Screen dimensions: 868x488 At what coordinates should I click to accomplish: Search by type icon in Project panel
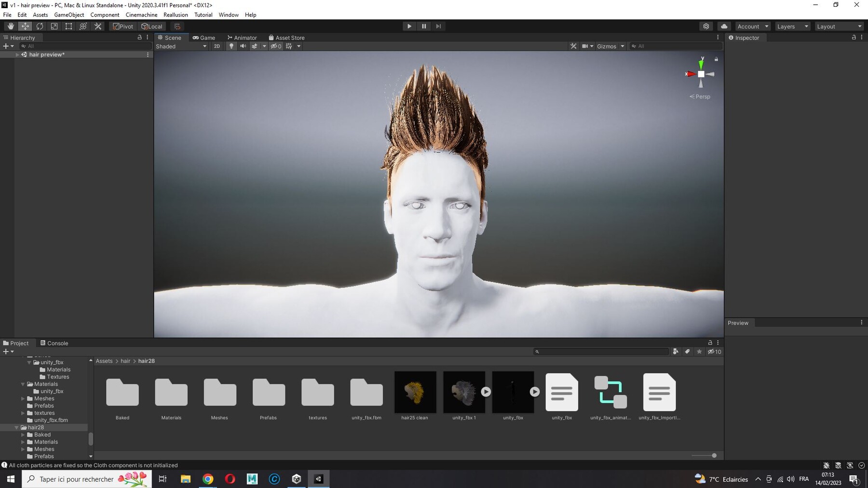(x=676, y=352)
